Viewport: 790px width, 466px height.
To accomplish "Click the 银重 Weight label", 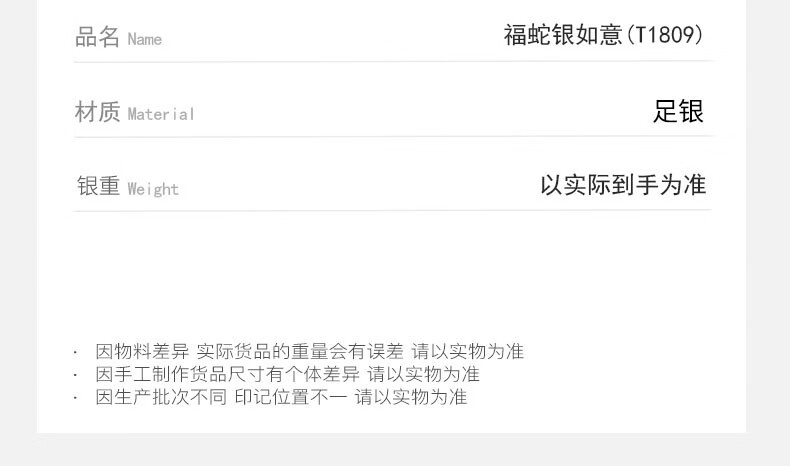I will coord(127,186).
